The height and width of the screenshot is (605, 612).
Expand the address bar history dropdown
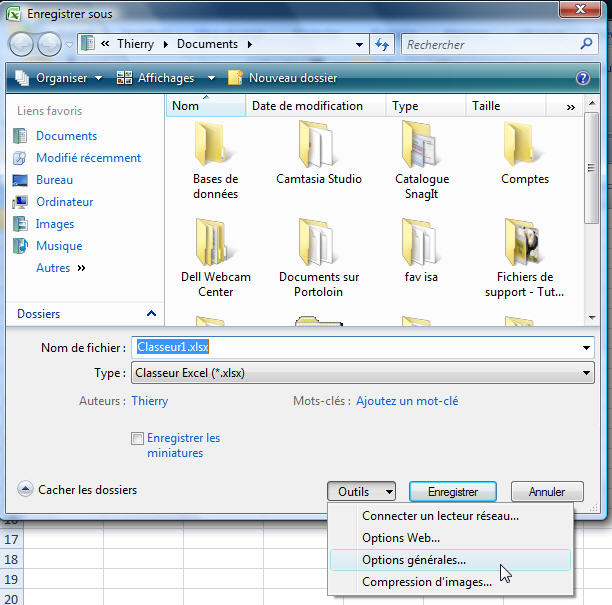click(x=359, y=44)
